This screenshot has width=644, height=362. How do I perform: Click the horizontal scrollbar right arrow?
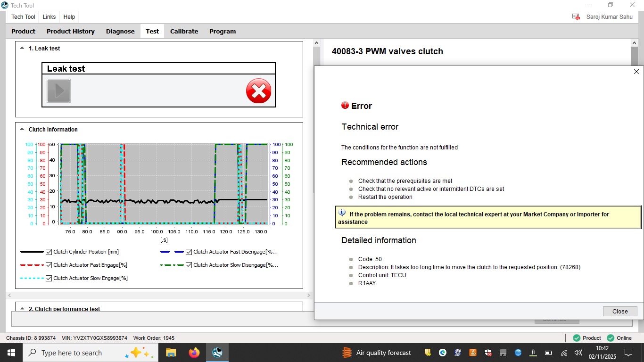tap(309, 295)
